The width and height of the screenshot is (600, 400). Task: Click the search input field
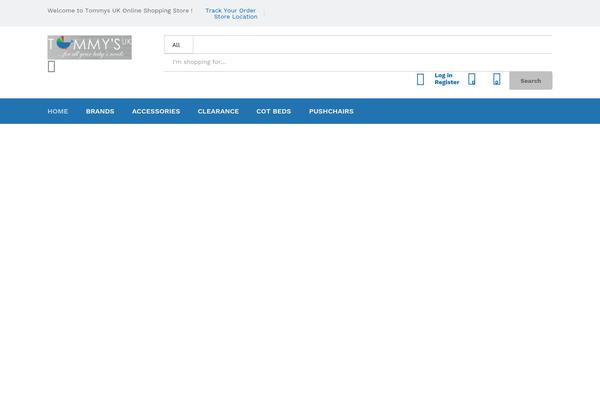[358, 62]
